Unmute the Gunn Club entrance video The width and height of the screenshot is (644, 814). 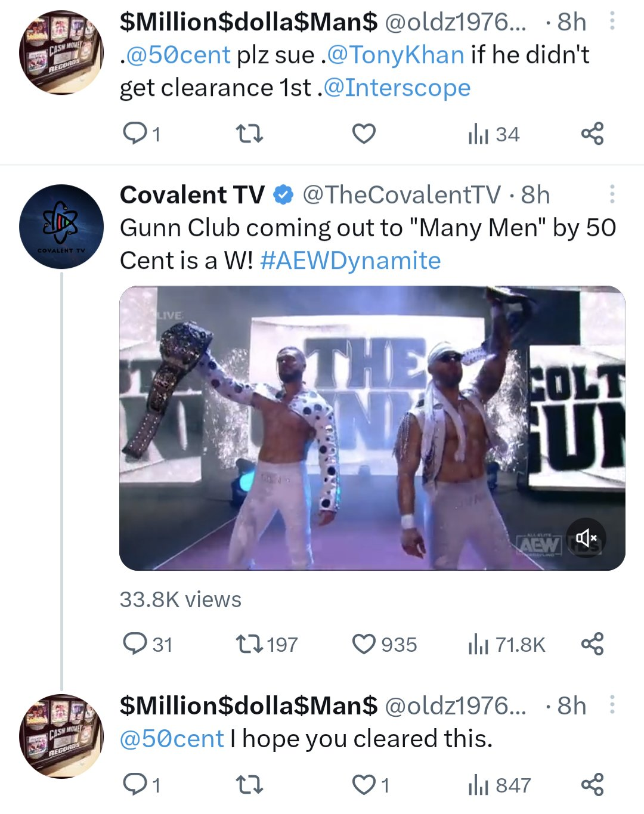586,537
